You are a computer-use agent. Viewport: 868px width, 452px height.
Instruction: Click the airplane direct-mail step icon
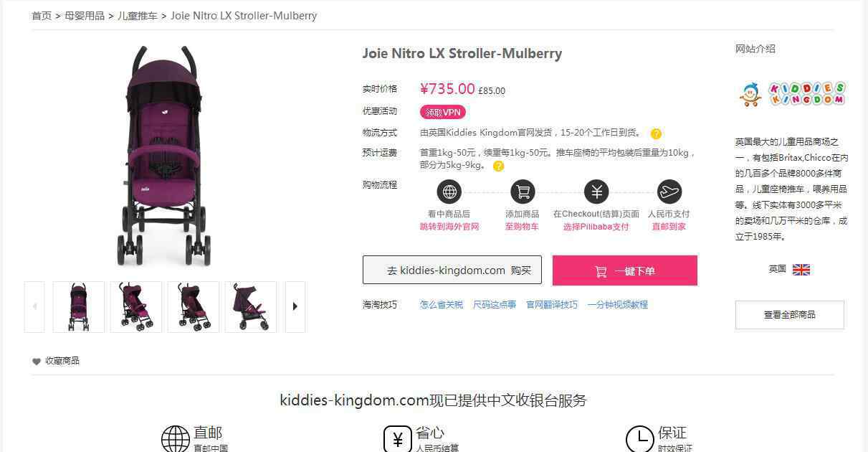[x=669, y=192]
